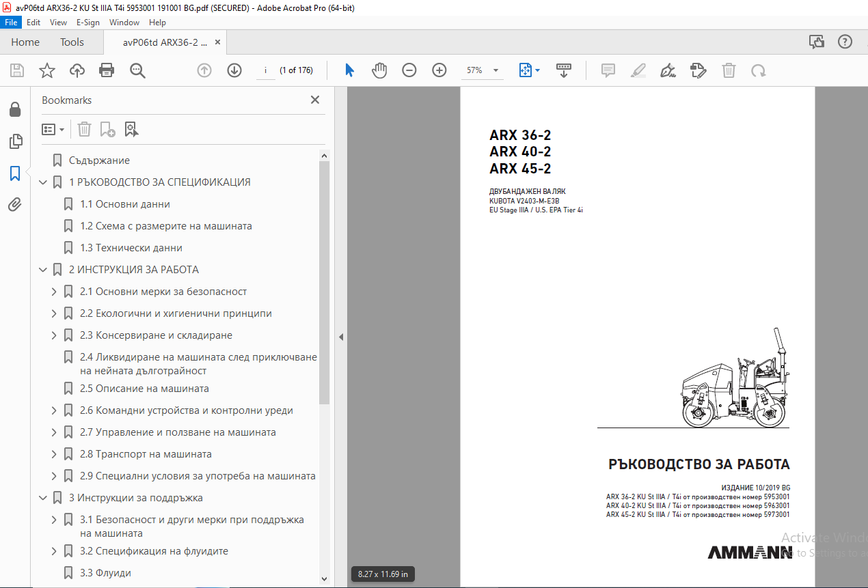This screenshot has width=868, height=588.
Task: Expand 2.9 Специални условия bookmark
Action: coord(54,476)
